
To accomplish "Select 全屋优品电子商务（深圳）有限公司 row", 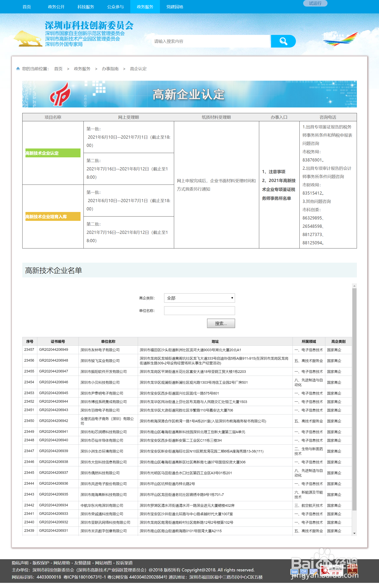I will click(187, 421).
